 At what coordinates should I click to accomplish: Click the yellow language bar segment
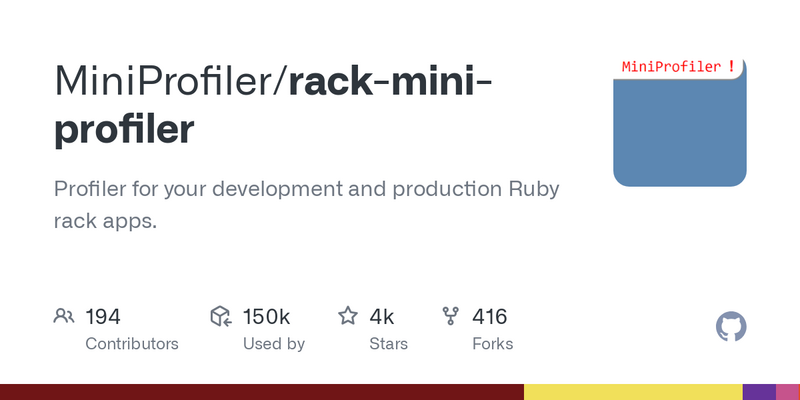click(633, 392)
